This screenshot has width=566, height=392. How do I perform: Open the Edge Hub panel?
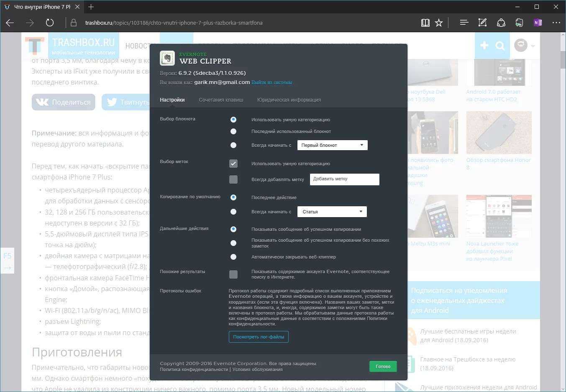[464, 23]
